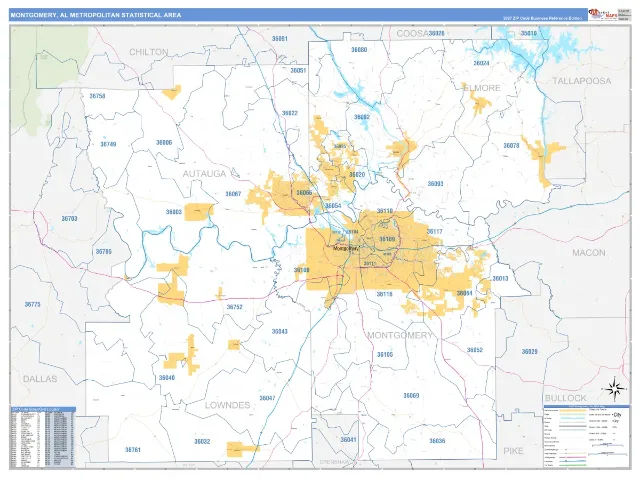Click the PIKE county label
The width and height of the screenshot is (640, 480).
pyautogui.click(x=513, y=451)
